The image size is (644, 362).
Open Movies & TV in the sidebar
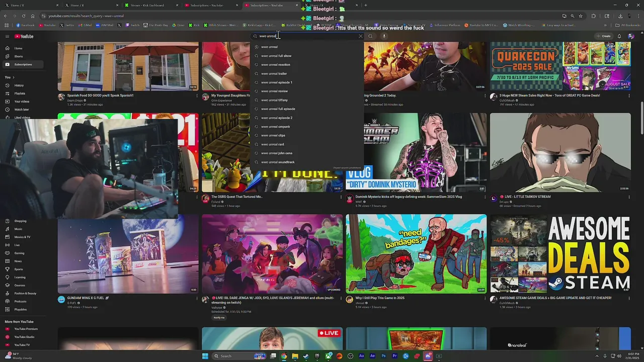[22, 237]
